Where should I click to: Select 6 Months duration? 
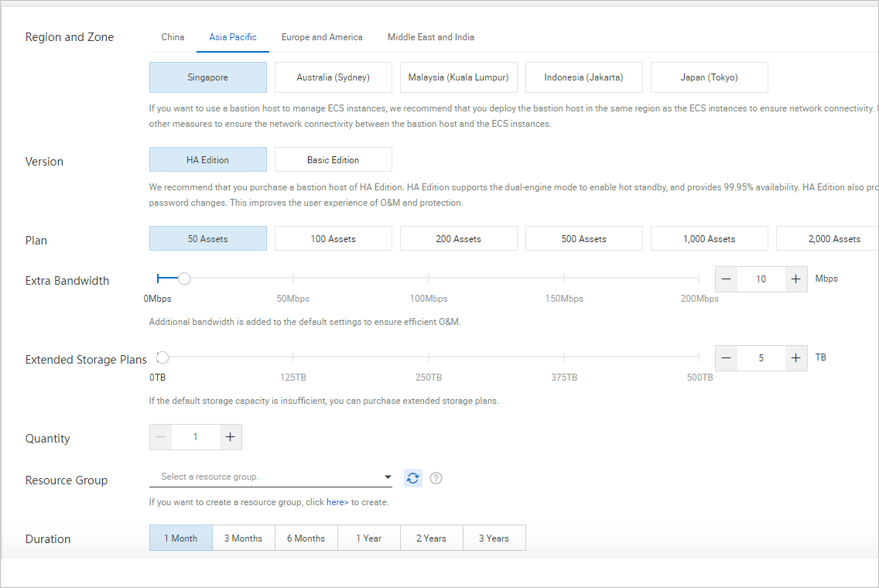306,538
